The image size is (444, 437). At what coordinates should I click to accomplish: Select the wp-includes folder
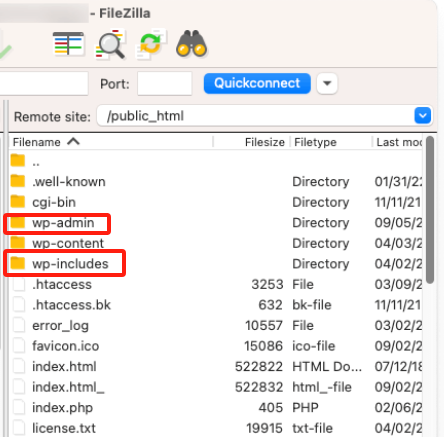[216, 264]
